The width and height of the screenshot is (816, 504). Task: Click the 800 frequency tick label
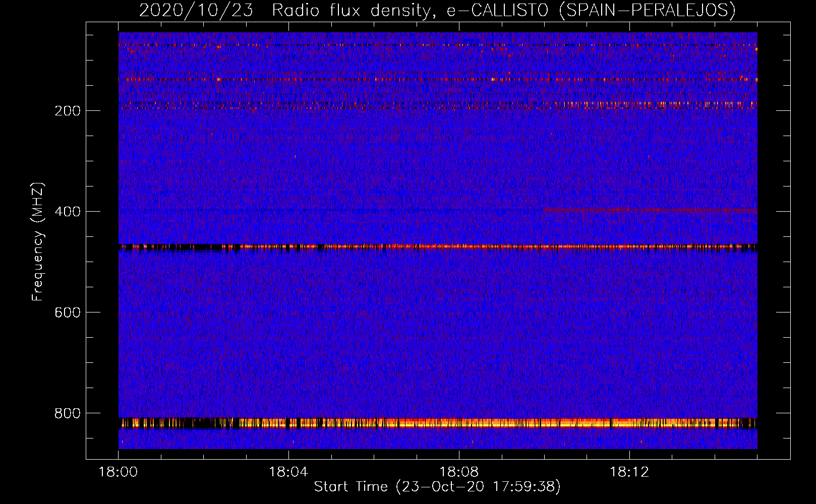[68, 413]
